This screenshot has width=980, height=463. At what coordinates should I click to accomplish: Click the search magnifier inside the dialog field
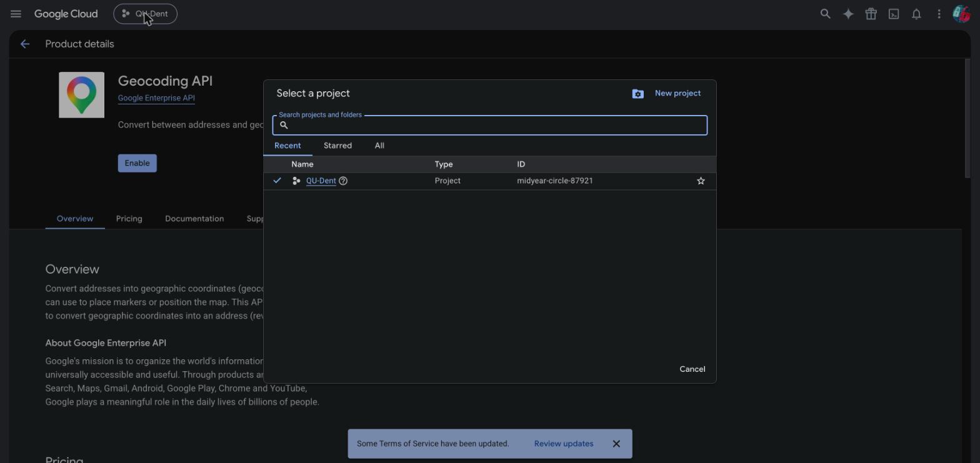click(284, 125)
